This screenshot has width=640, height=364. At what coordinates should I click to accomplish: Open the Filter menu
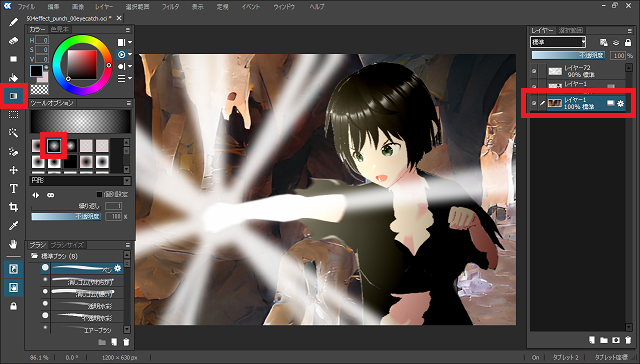coord(170,7)
